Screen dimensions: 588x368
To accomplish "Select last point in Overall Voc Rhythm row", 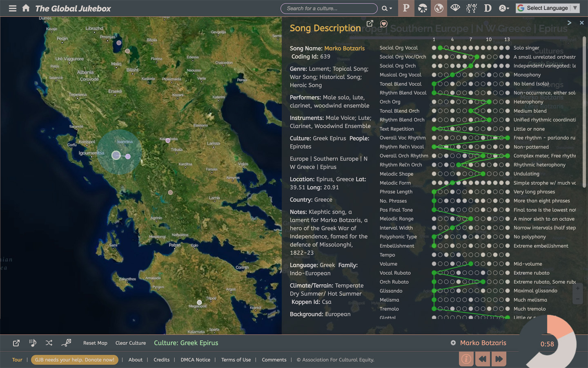I will (508, 138).
